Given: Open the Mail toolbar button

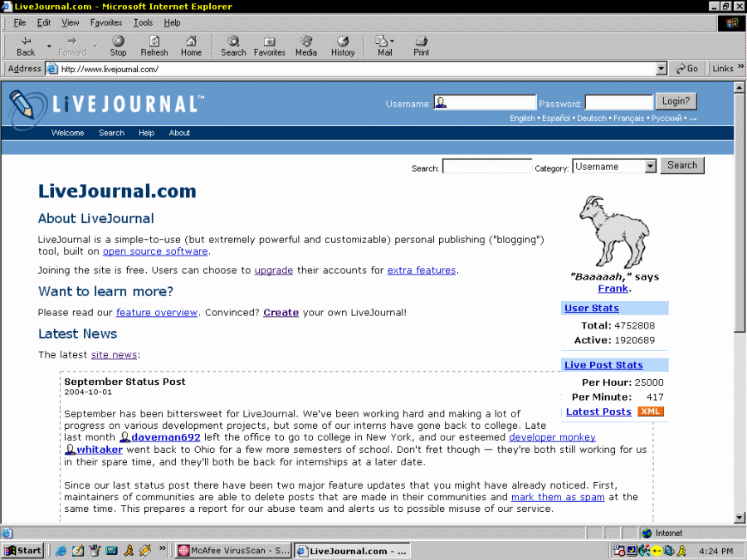Looking at the screenshot, I should pos(383,46).
